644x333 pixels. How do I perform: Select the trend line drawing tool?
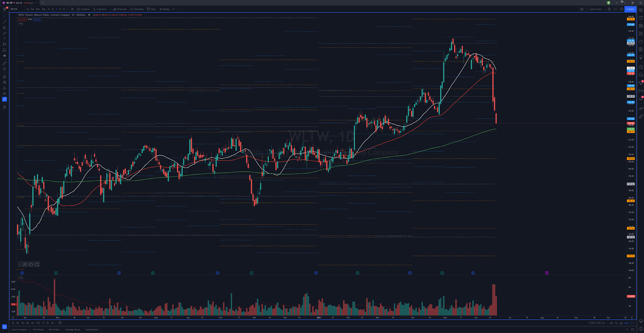click(4, 22)
